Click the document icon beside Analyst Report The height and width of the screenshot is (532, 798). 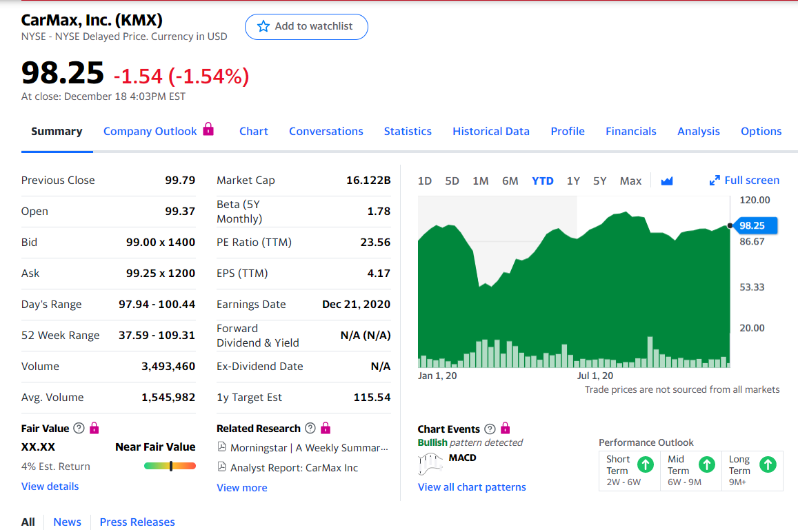[x=222, y=467]
